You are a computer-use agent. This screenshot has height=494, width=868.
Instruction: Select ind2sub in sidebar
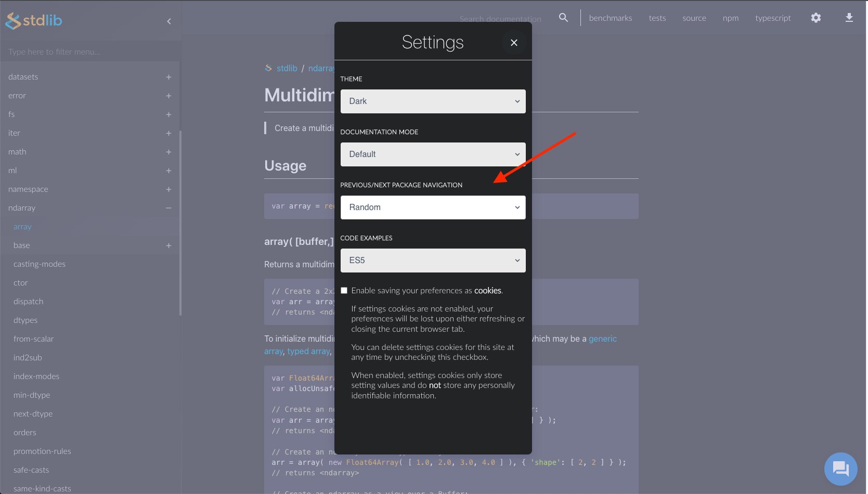click(28, 358)
